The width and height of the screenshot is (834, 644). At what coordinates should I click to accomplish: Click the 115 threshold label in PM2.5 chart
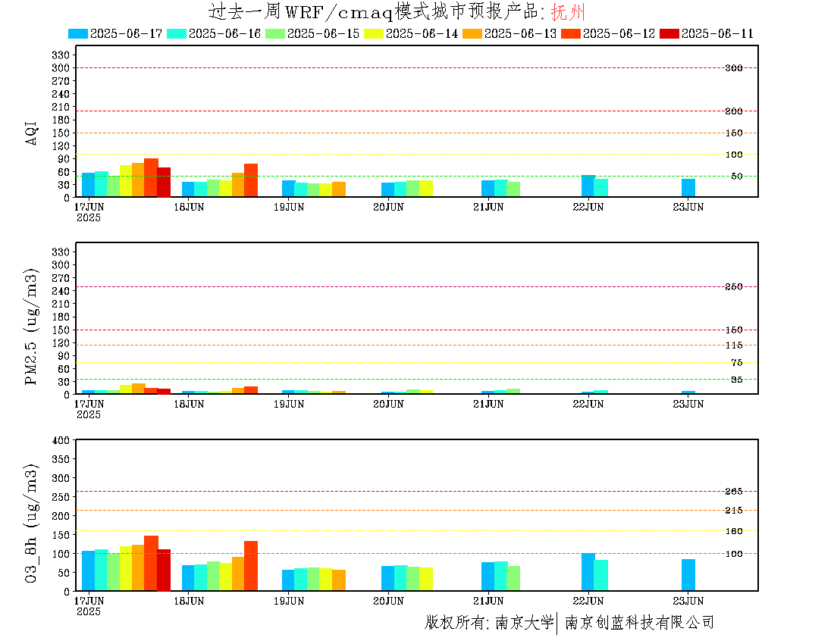[734, 345]
